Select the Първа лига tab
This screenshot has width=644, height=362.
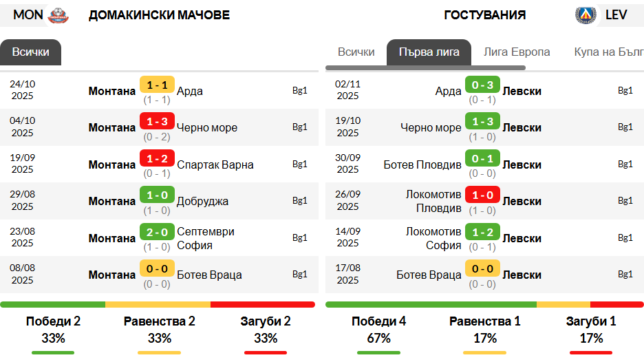point(429,52)
